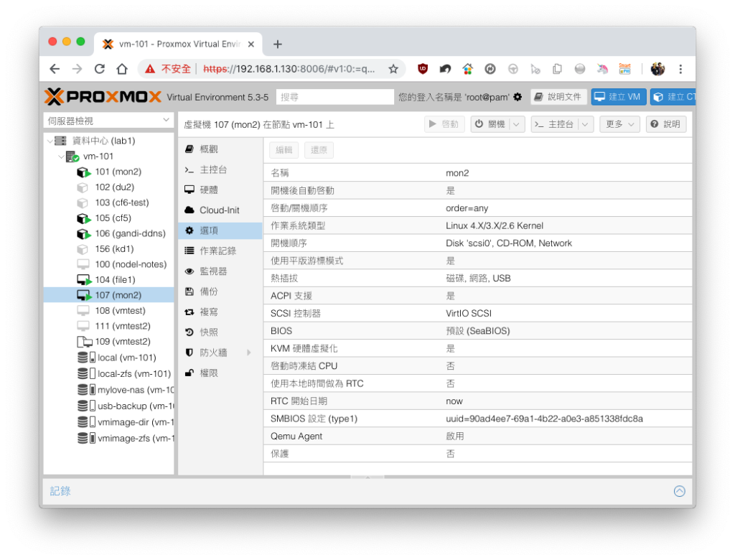The height and width of the screenshot is (560, 735).
Task: Expand the log panel with round arrow icon
Action: point(679,491)
